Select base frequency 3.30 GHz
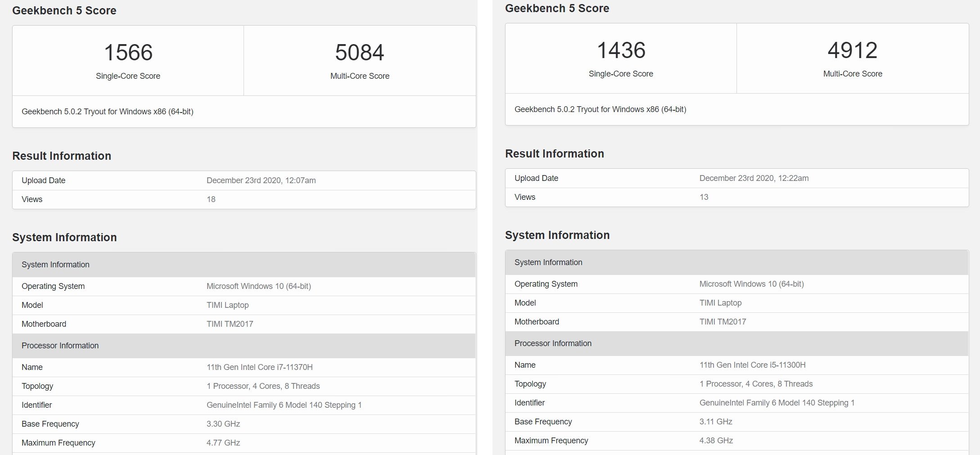 (x=223, y=424)
